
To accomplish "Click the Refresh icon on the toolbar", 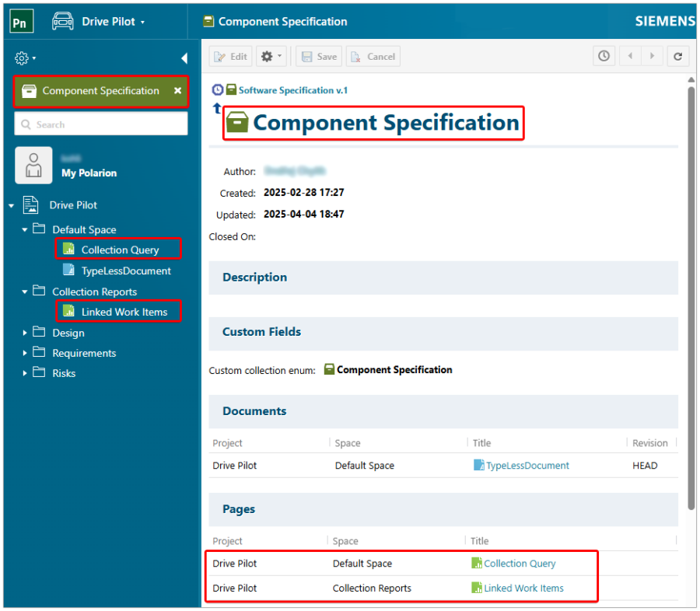I will click(677, 56).
